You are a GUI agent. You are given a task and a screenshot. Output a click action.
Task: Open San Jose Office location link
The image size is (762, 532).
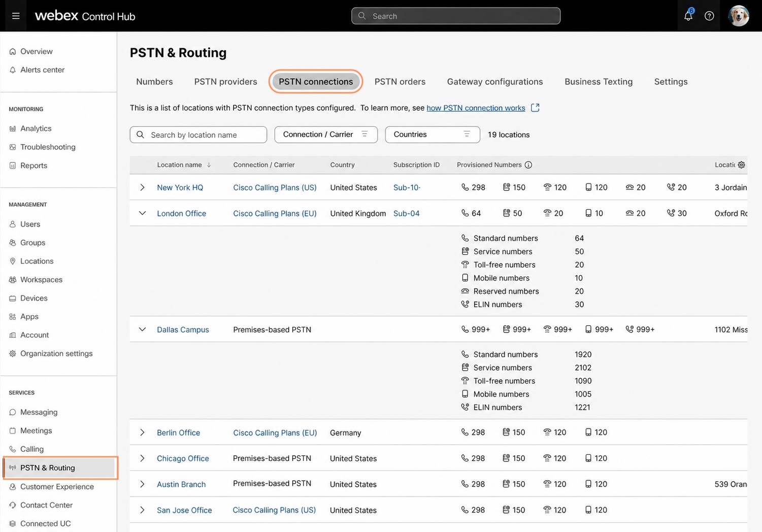tap(184, 510)
